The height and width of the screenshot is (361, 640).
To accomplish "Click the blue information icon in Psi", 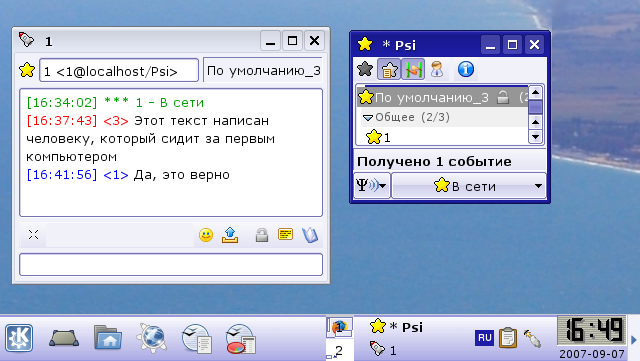I will coord(466,69).
